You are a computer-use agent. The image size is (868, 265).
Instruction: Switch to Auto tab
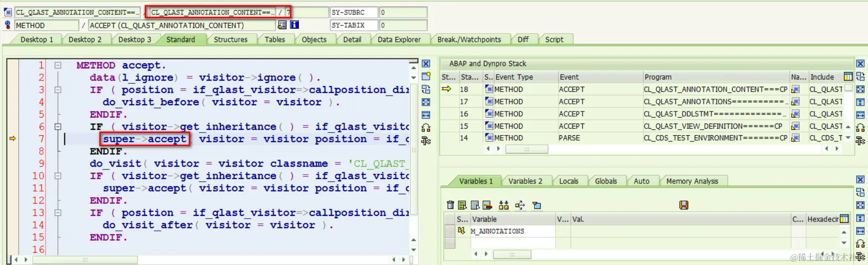pos(641,181)
